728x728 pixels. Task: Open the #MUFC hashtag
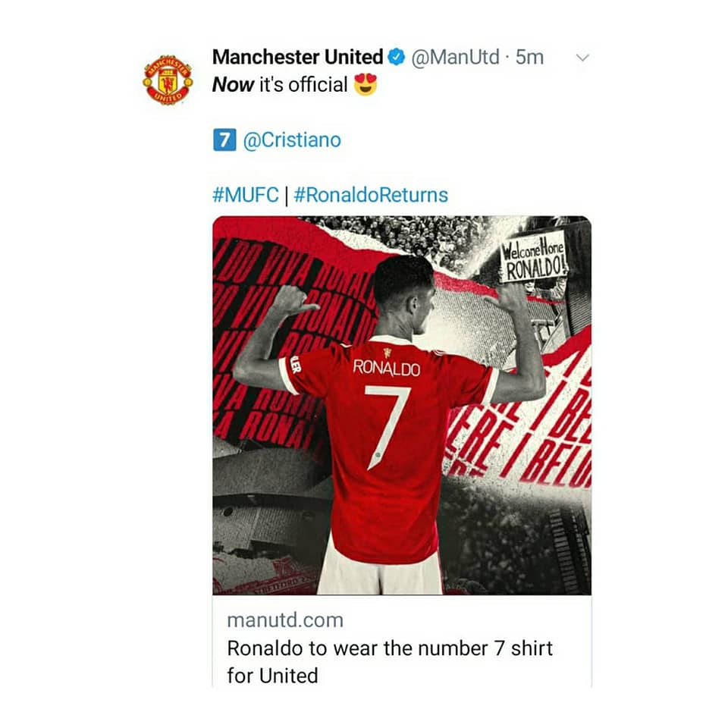pos(245,195)
